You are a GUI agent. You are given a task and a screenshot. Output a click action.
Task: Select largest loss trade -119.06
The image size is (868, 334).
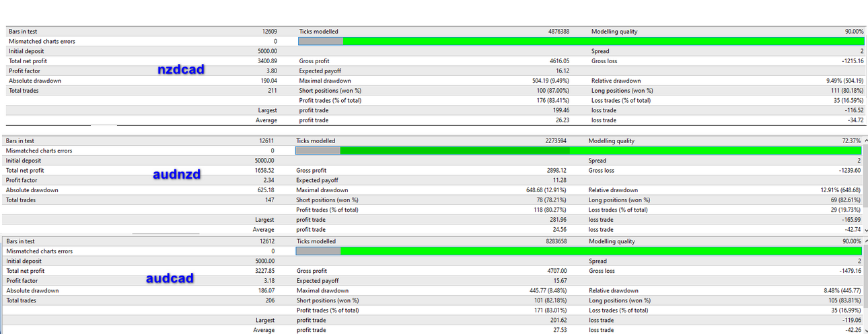click(850, 320)
